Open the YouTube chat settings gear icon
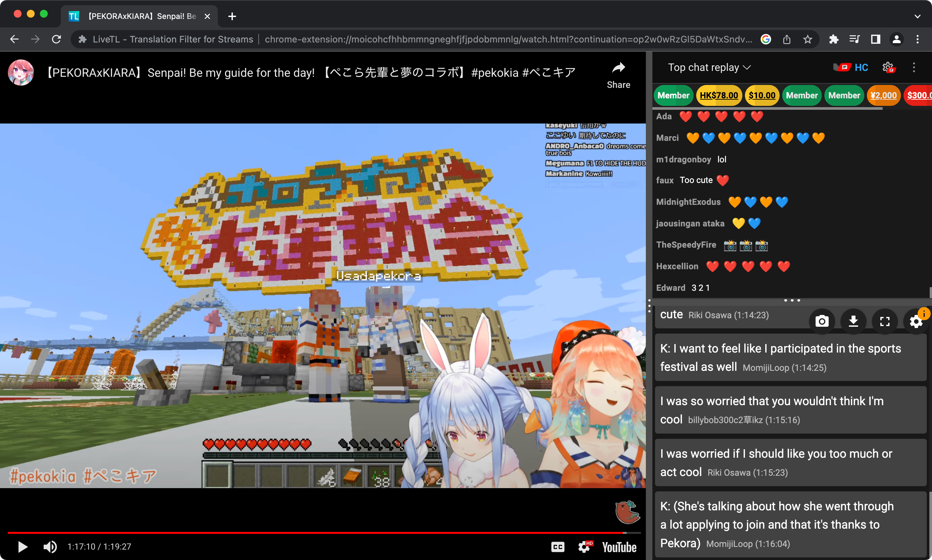932x560 pixels. 888,67
